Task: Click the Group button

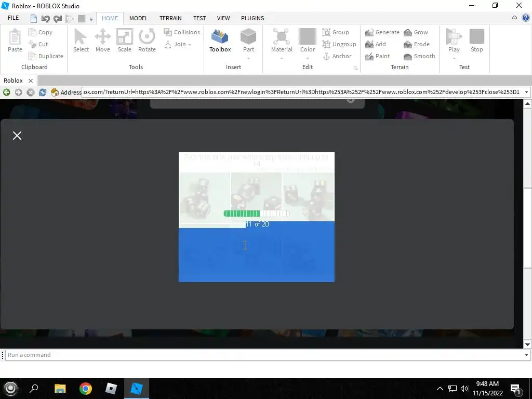Action: click(x=336, y=32)
